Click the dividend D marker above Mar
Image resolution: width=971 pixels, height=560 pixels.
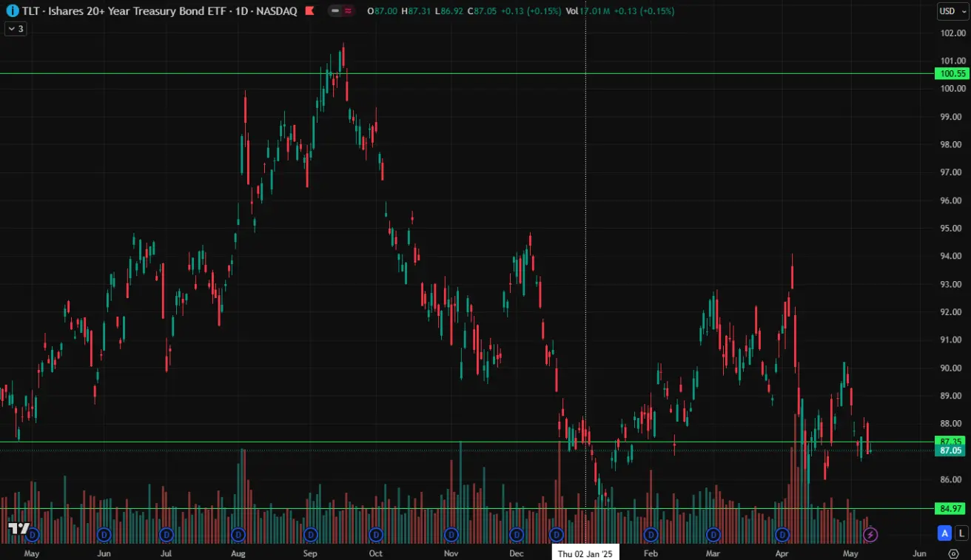coord(713,534)
